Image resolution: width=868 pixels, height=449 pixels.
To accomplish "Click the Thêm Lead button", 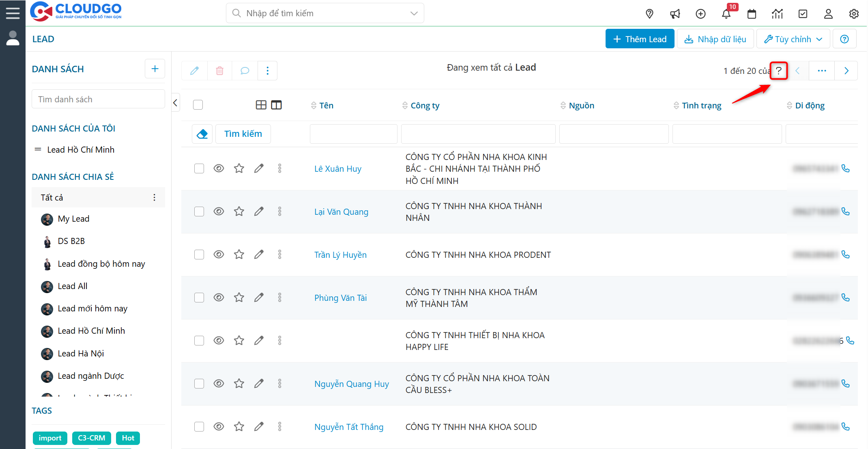I will (640, 39).
